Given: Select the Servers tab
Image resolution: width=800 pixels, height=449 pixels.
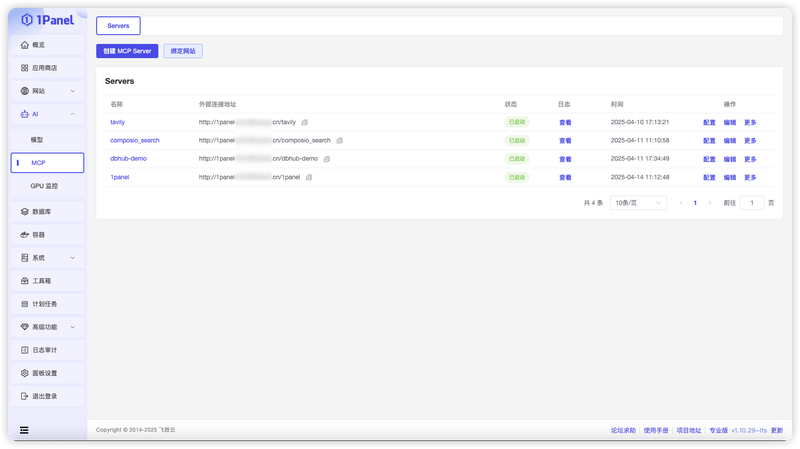Looking at the screenshot, I should coord(118,26).
